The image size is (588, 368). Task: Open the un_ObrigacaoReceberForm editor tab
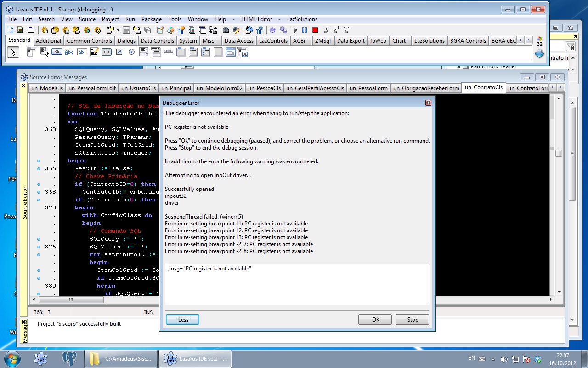(426, 88)
